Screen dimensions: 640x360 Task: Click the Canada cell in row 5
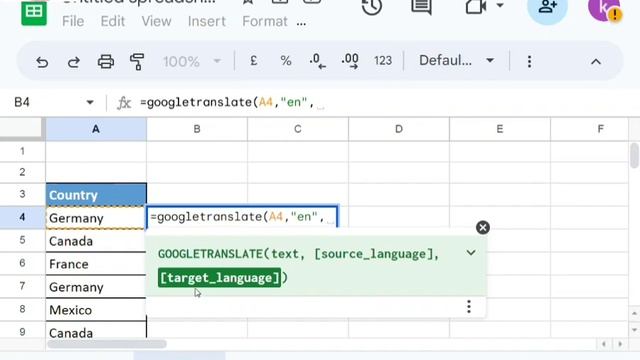click(96, 241)
